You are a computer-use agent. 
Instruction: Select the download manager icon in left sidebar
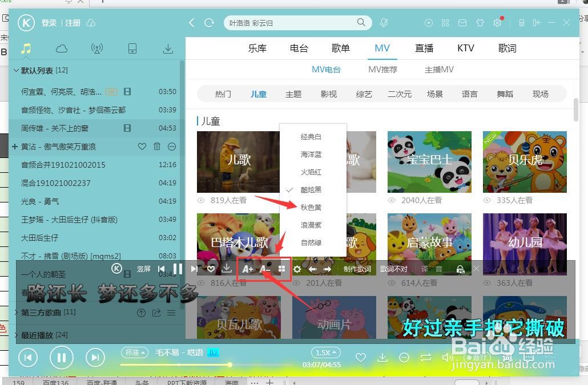tap(168, 49)
